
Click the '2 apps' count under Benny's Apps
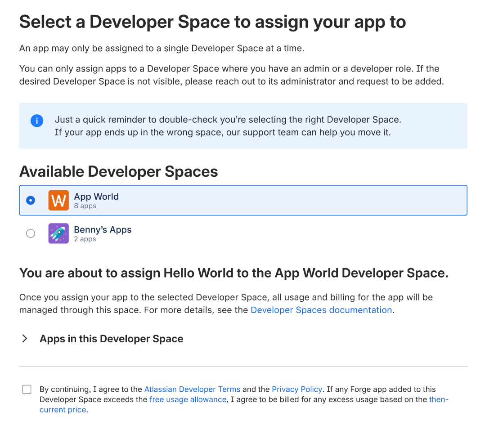[85, 239]
